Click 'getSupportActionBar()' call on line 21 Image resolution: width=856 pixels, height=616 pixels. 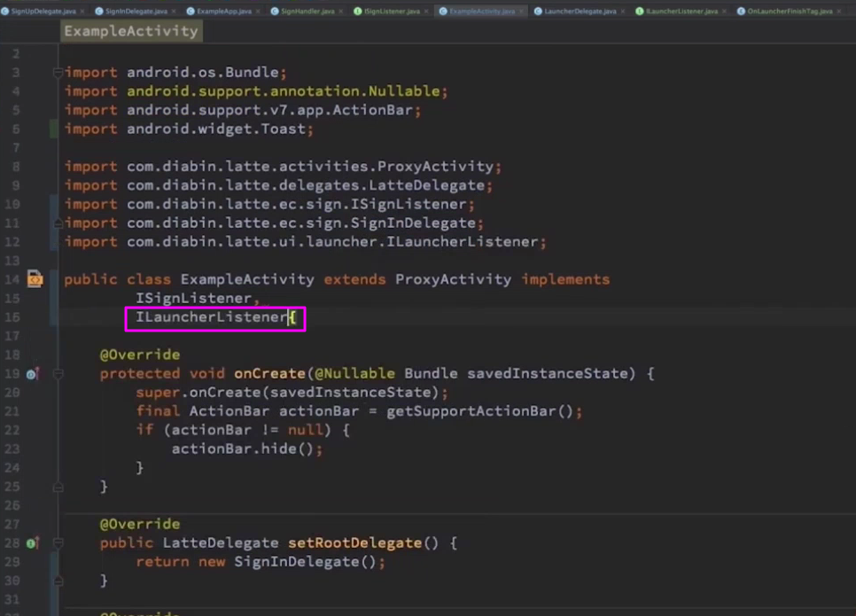pos(480,411)
